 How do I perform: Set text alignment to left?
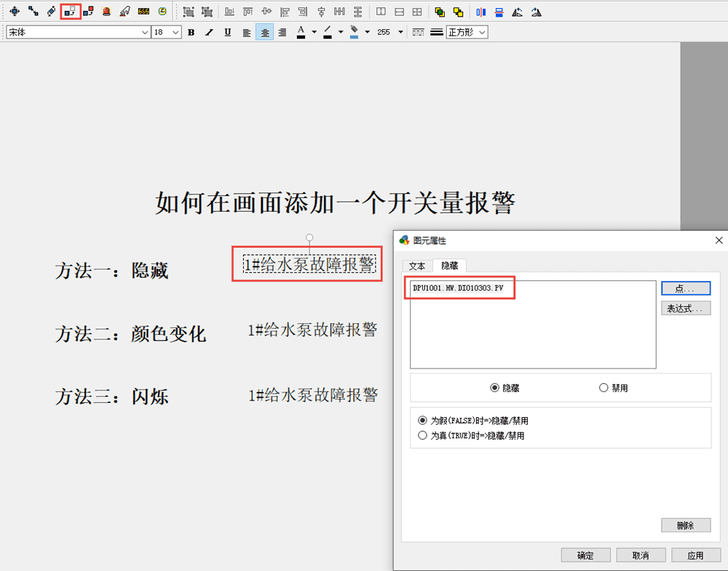(247, 32)
